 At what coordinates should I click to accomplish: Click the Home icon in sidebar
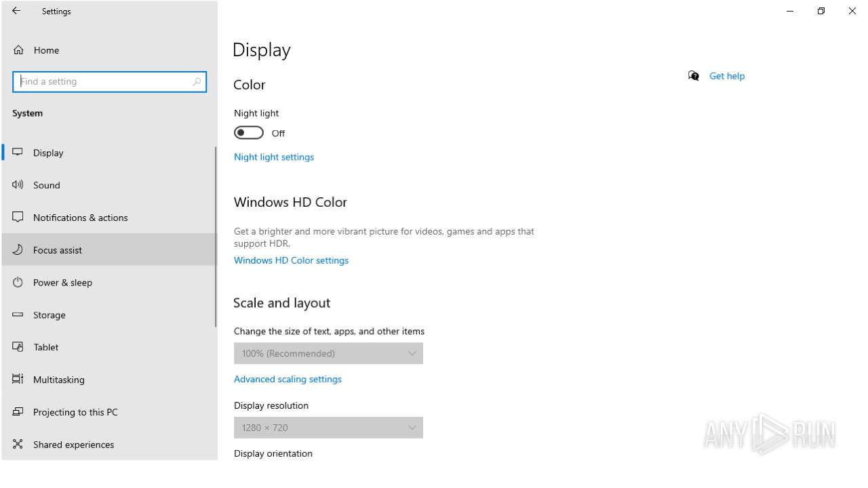[x=18, y=50]
